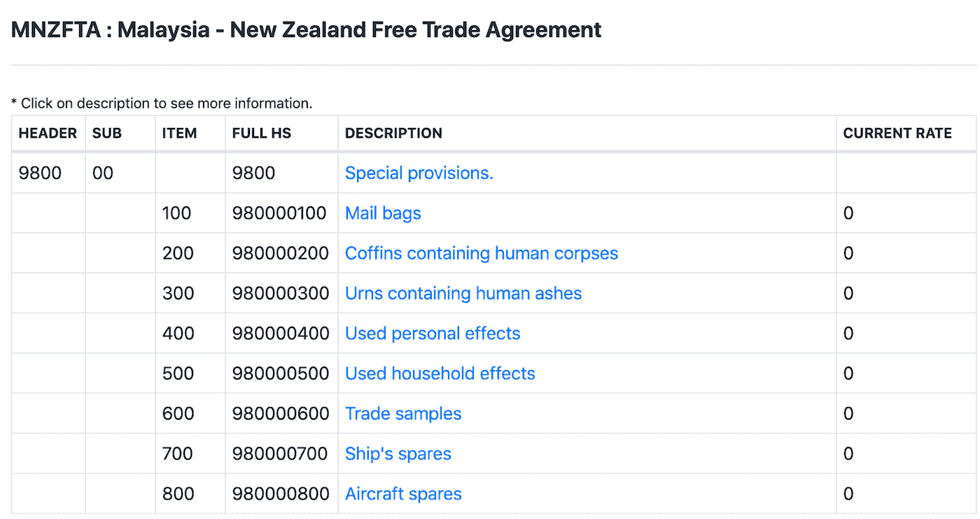Click the Mail bags link
Viewport: 980px width, 519px height.
coord(383,213)
